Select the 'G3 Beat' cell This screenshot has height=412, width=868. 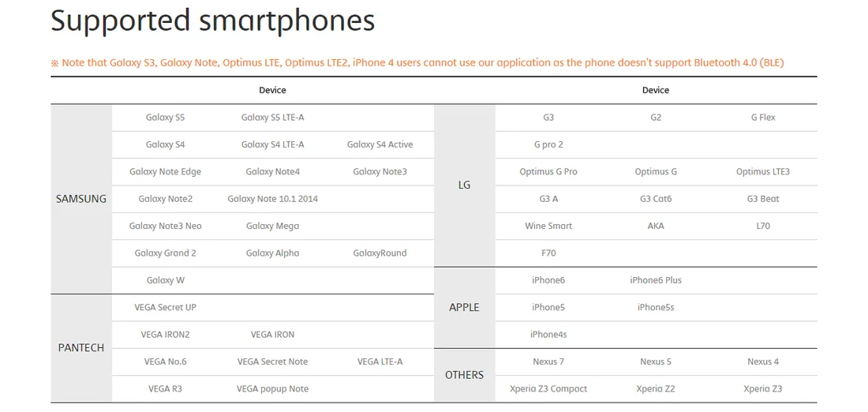[x=763, y=199]
